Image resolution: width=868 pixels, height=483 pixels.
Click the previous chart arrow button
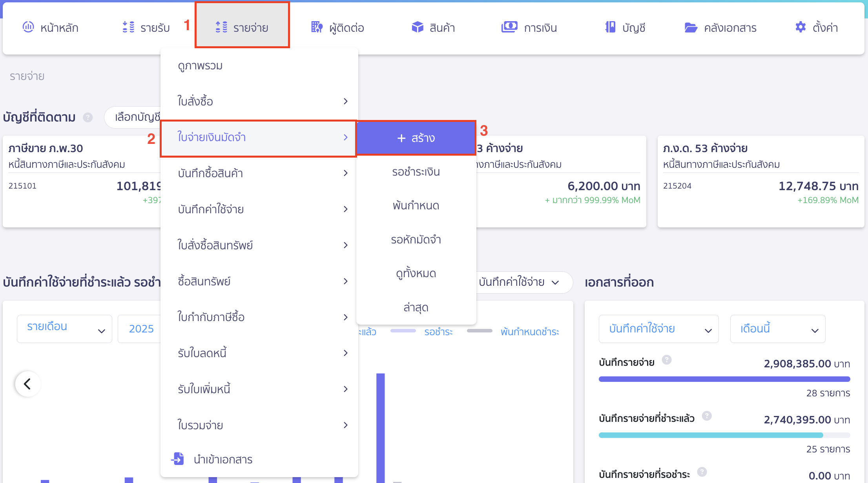pos(27,384)
